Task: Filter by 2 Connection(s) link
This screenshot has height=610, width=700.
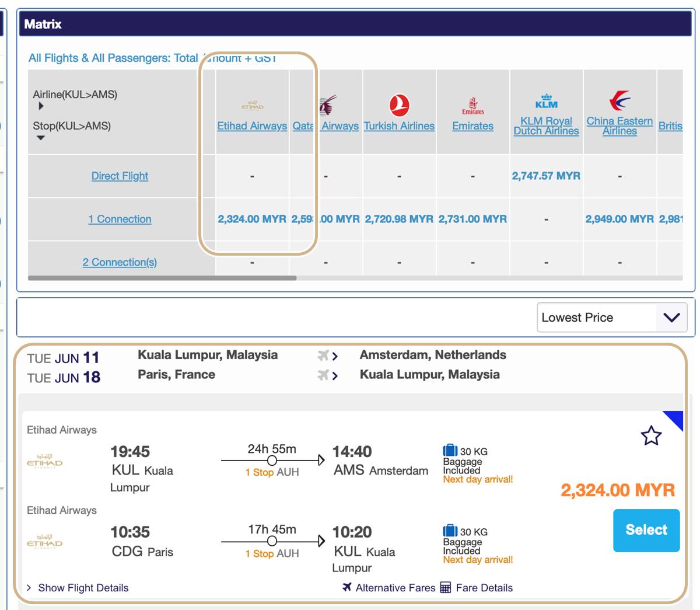Action: point(120,262)
